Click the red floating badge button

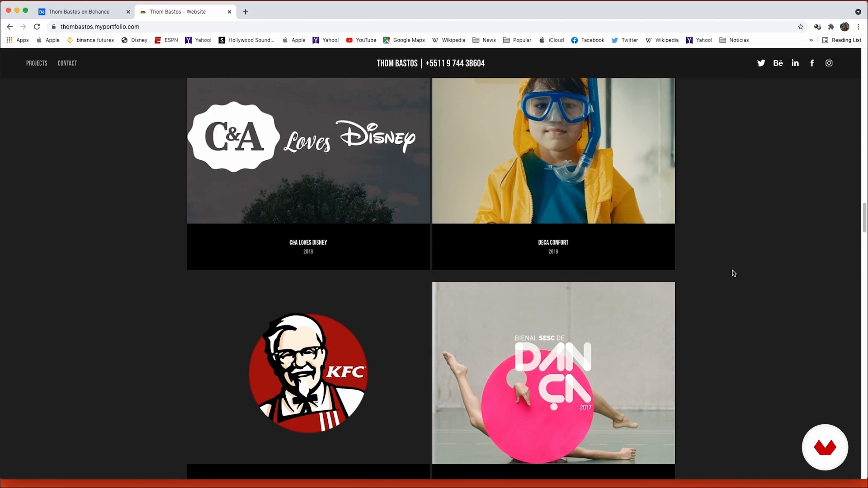coord(825,447)
